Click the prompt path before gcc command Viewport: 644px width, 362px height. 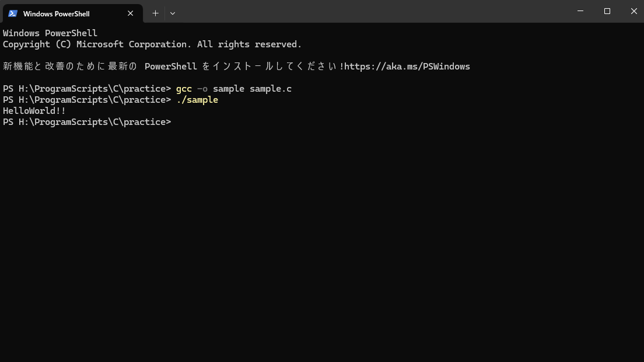coord(87,89)
